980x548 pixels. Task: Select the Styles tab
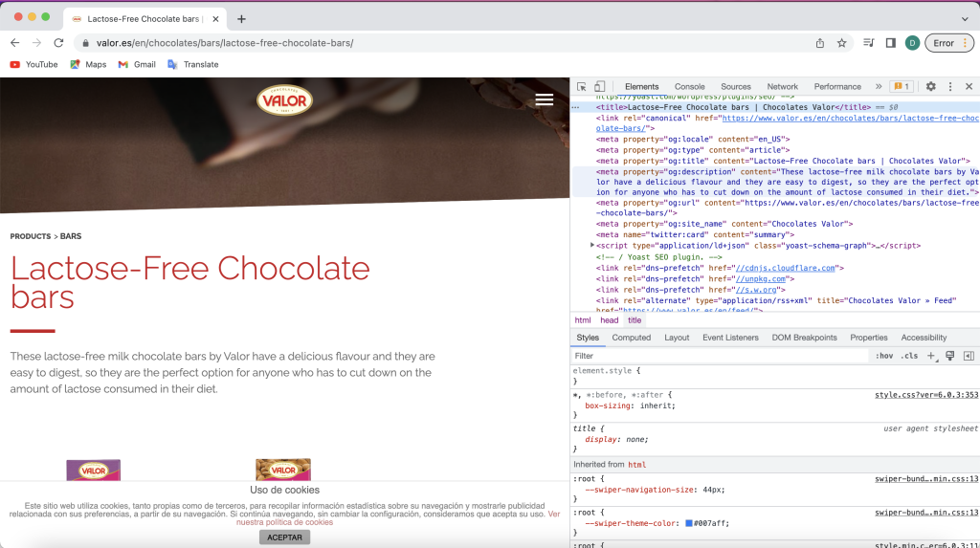588,338
